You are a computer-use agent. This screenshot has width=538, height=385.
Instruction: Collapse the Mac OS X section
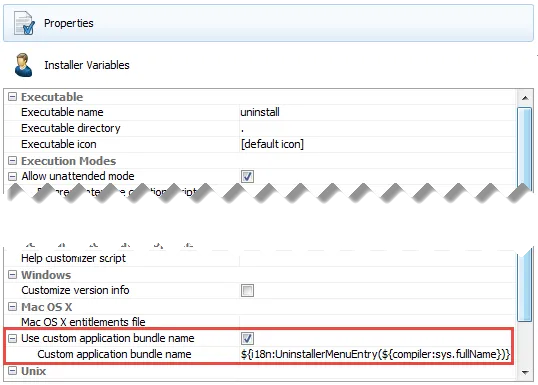point(12,306)
